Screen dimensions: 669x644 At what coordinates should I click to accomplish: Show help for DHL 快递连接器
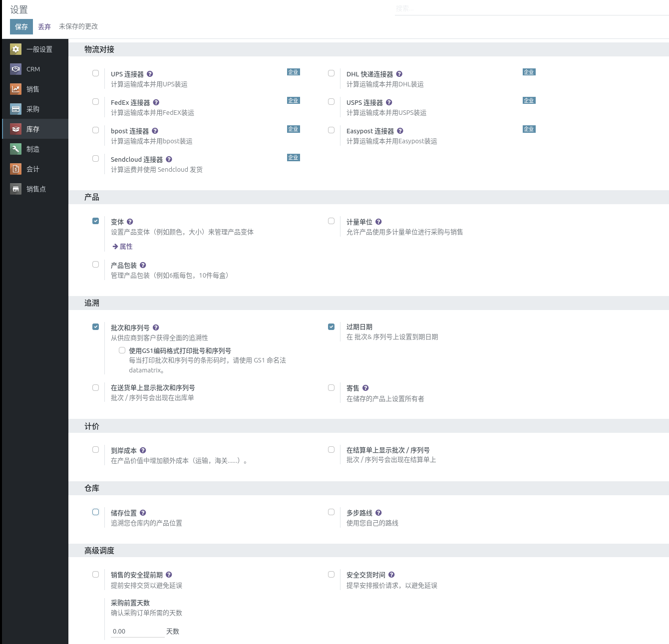pyautogui.click(x=399, y=74)
